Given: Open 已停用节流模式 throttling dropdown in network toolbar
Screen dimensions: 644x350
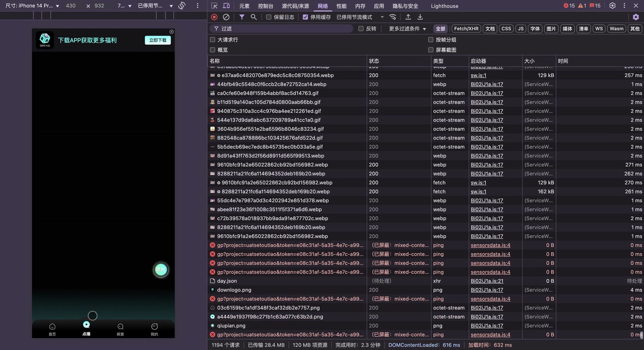Looking at the screenshot, I should 360,17.
